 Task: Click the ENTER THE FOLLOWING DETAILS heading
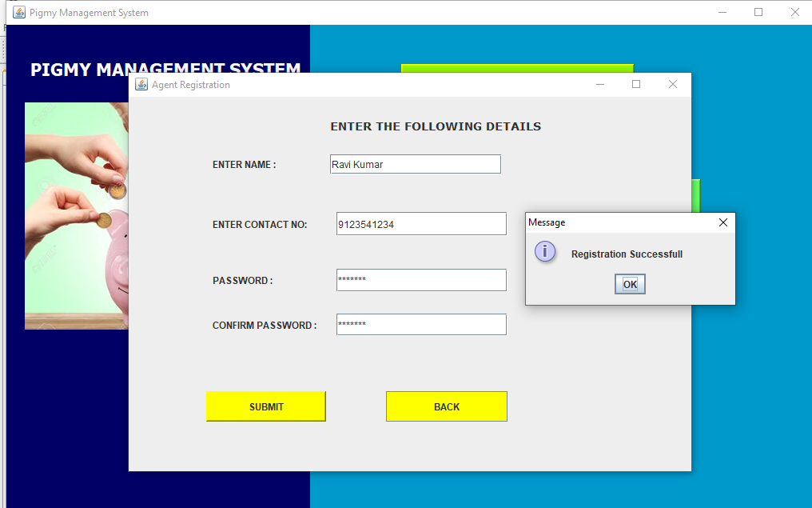coord(436,126)
